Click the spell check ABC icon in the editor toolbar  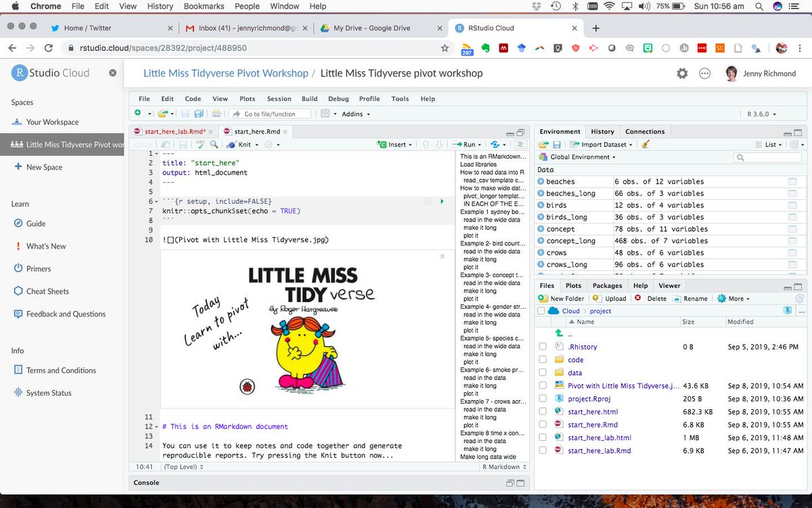point(200,144)
